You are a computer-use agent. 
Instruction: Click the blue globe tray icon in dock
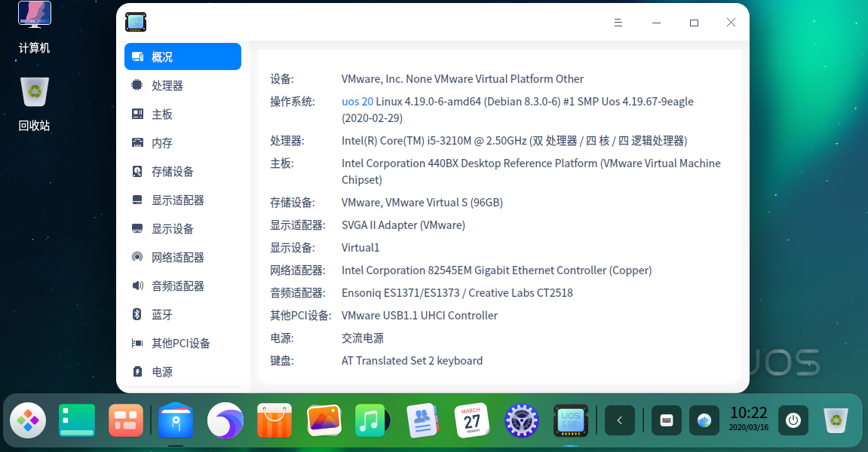coord(704,420)
